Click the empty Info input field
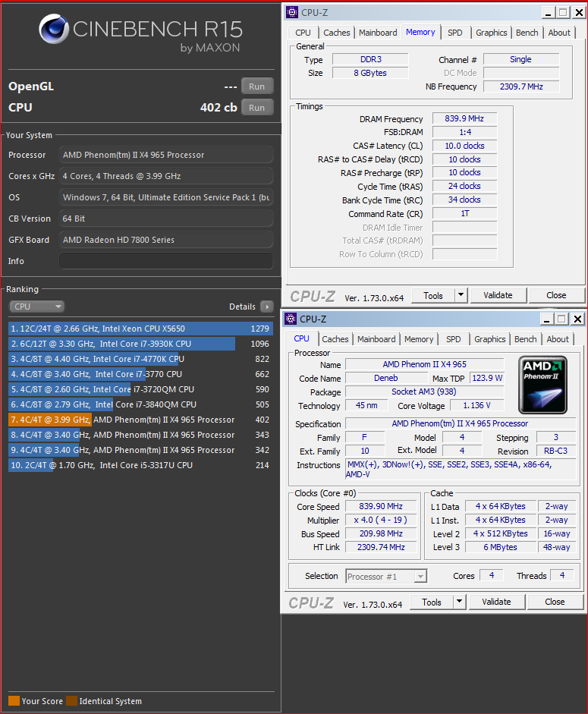 coord(166,261)
